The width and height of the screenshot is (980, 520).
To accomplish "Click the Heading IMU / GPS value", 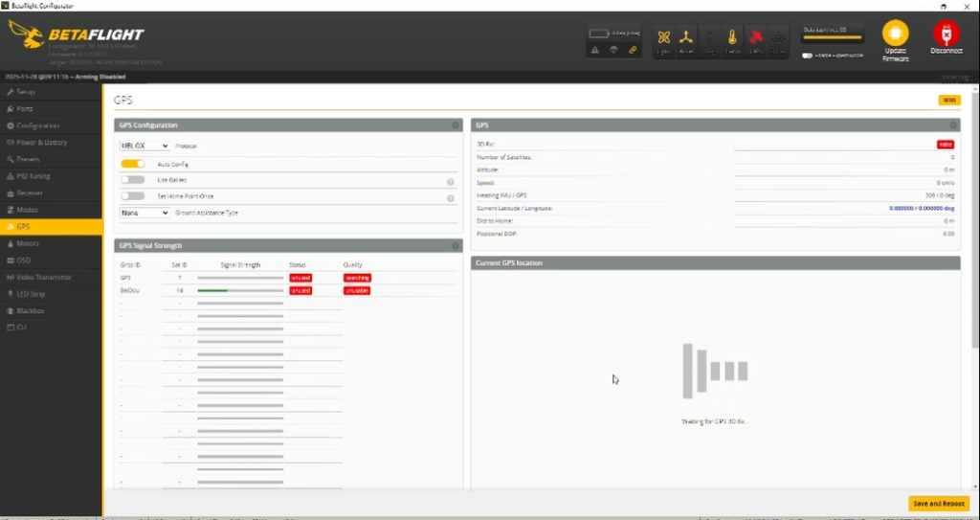I will click(939, 195).
